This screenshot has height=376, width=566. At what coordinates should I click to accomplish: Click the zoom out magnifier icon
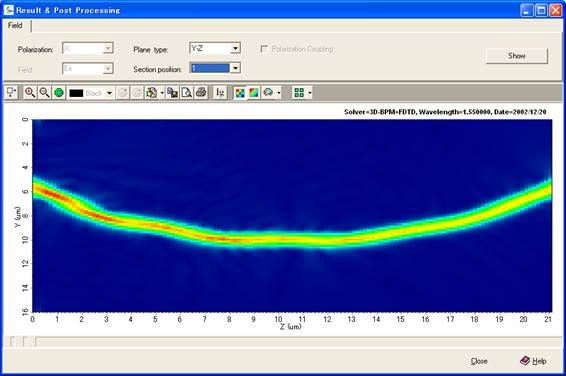tap(44, 93)
